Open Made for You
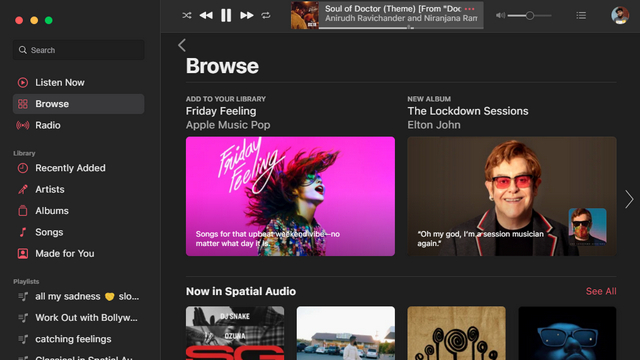640x360 pixels. (78, 253)
